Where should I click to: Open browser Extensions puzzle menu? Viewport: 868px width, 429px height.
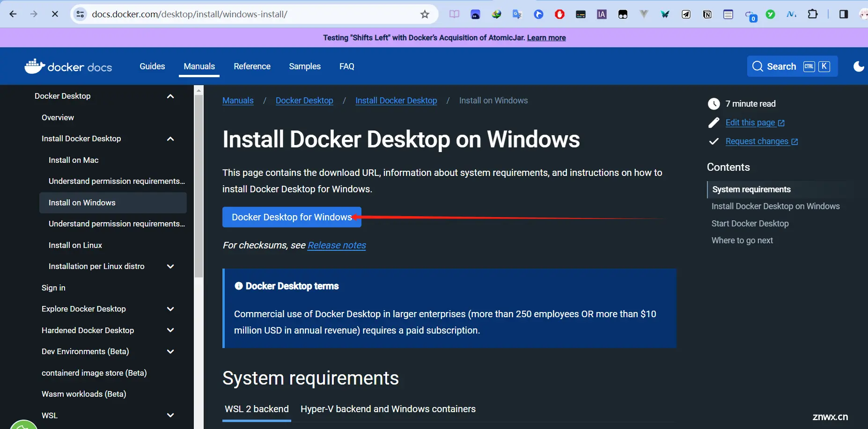(x=813, y=14)
